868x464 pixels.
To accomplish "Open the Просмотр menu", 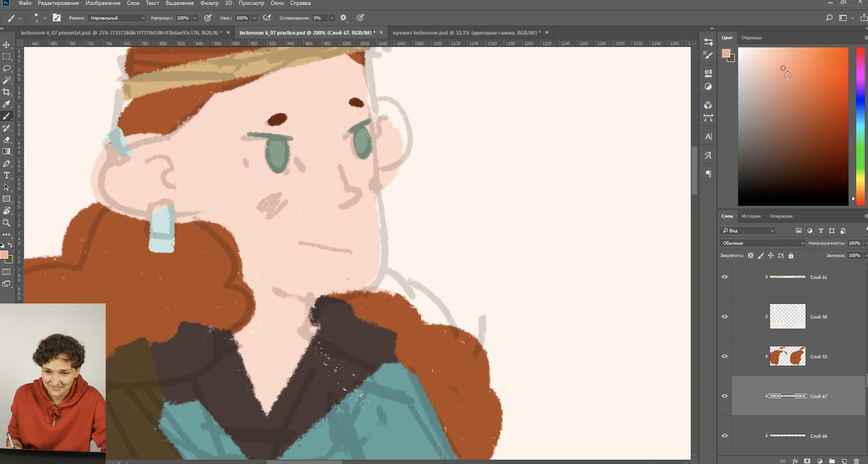I will pyautogui.click(x=251, y=3).
